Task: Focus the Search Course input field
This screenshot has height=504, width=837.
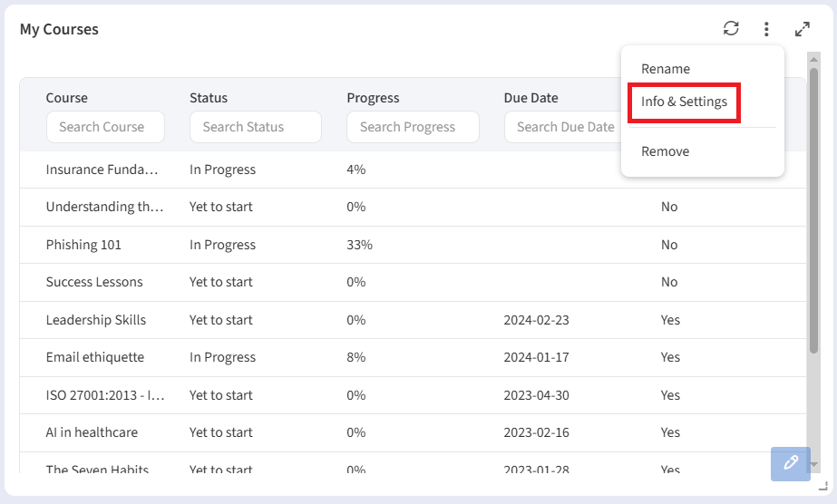Action: (x=105, y=127)
